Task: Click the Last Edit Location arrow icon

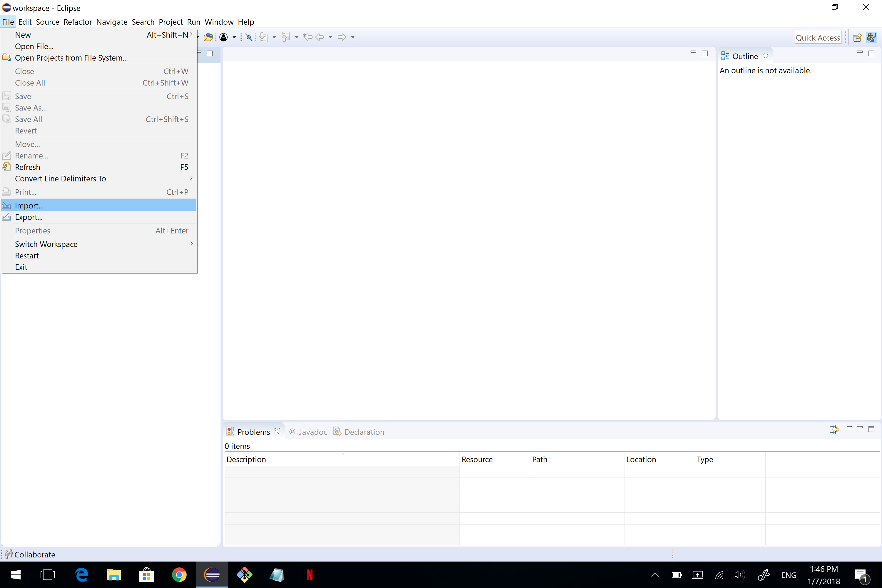Action: (x=308, y=37)
